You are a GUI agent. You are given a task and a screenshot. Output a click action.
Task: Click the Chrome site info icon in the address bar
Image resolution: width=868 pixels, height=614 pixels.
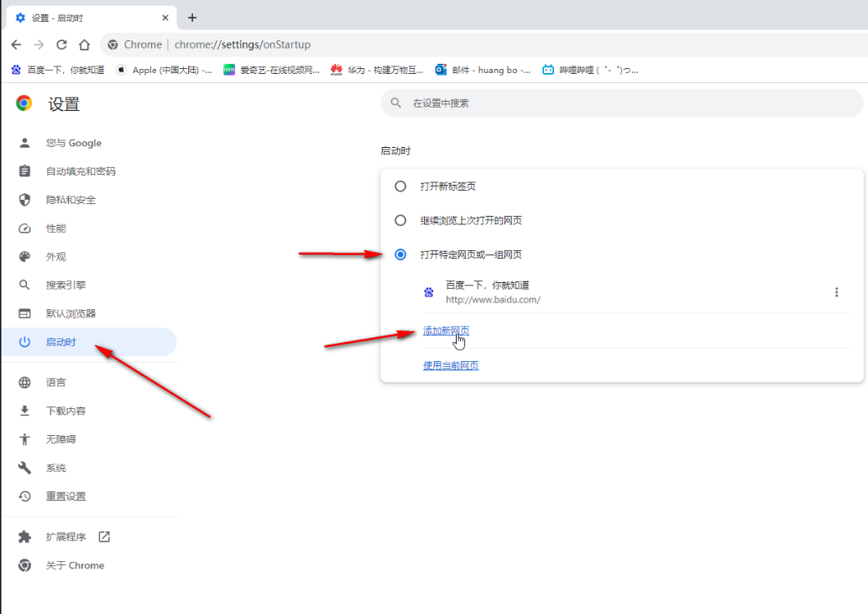click(113, 45)
